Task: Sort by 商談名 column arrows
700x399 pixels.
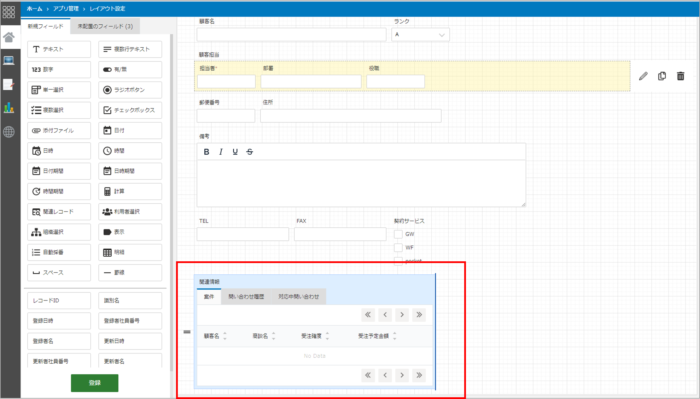Action: click(273, 336)
